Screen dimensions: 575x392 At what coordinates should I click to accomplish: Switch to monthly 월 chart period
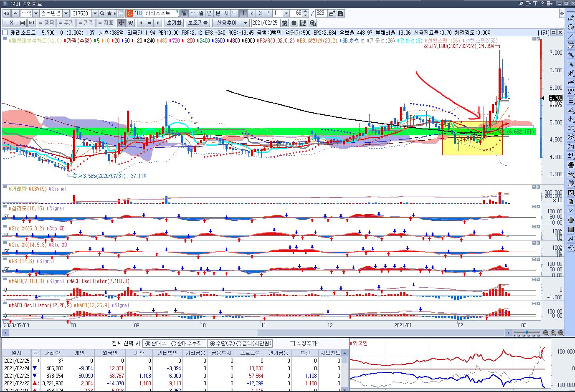click(x=201, y=13)
